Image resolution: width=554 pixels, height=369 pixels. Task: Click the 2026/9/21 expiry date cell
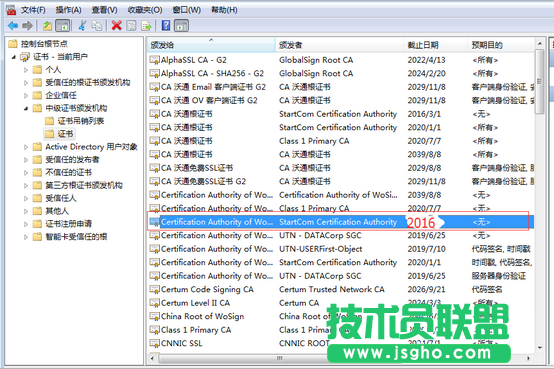click(x=426, y=289)
